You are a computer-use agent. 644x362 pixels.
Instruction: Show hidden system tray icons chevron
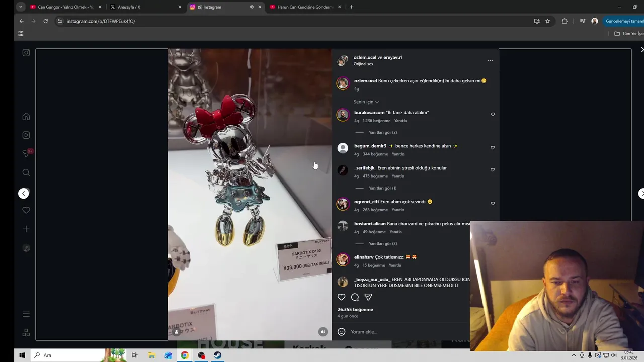coord(574,355)
